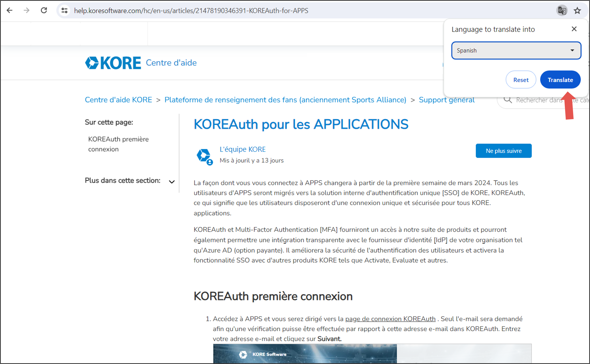The width and height of the screenshot is (590, 364).
Task: Click the 'Mis à jour il y a 13 jours' text
Action: click(252, 160)
